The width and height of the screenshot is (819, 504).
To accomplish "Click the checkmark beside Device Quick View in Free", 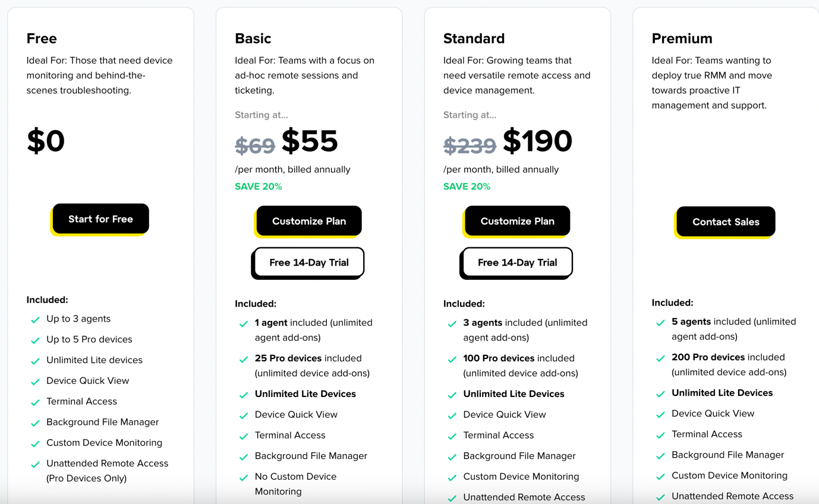I will click(34, 381).
